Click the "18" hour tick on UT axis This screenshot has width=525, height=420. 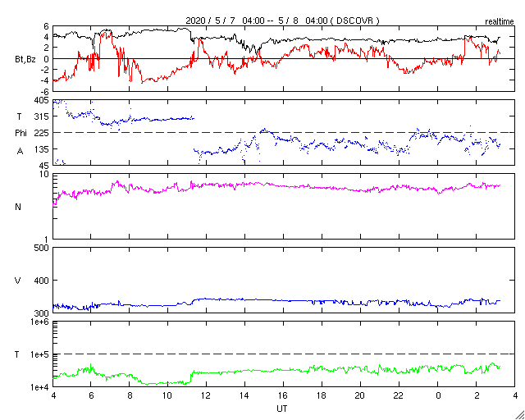point(322,396)
